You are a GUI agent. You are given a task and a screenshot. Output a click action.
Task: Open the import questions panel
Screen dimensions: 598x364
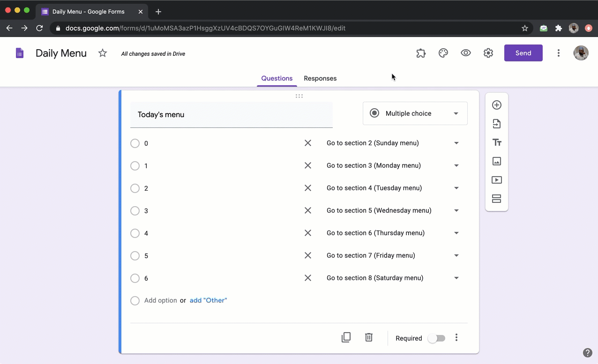[496, 124]
